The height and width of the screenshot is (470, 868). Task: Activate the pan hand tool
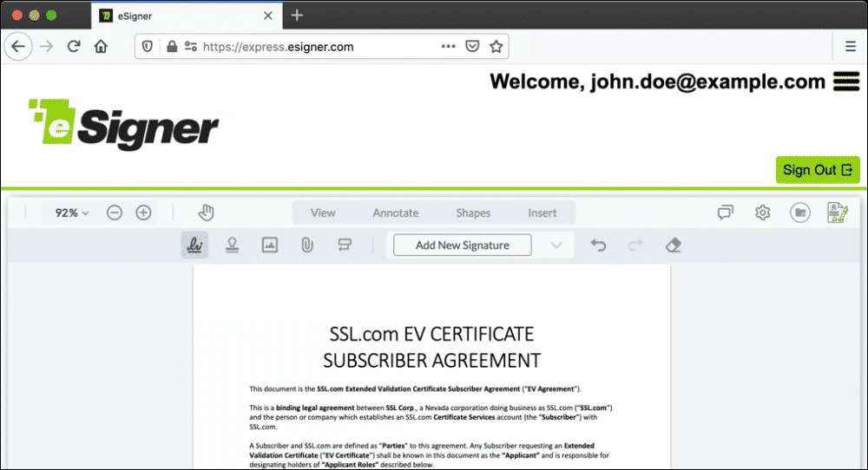click(206, 212)
